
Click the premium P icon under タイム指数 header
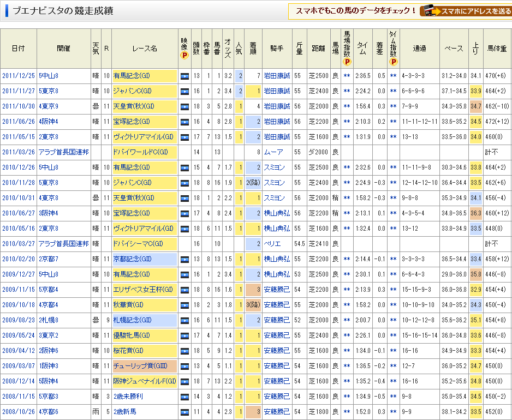tap(392, 62)
